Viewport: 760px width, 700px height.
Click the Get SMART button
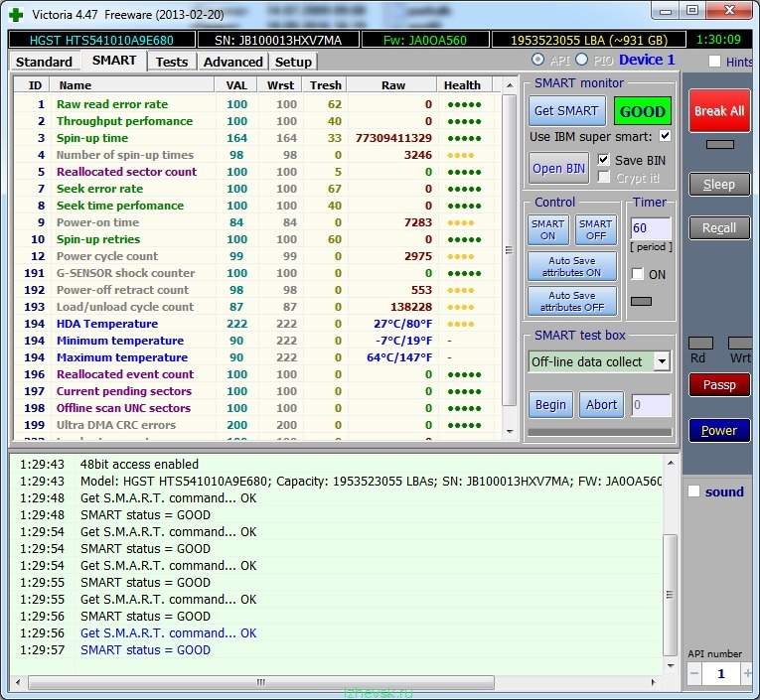click(x=566, y=111)
